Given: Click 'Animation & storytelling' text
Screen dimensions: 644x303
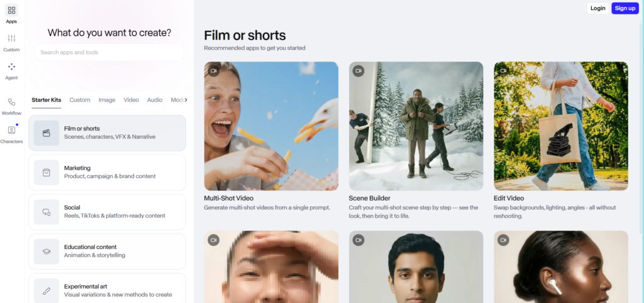Looking at the screenshot, I should [x=94, y=255].
